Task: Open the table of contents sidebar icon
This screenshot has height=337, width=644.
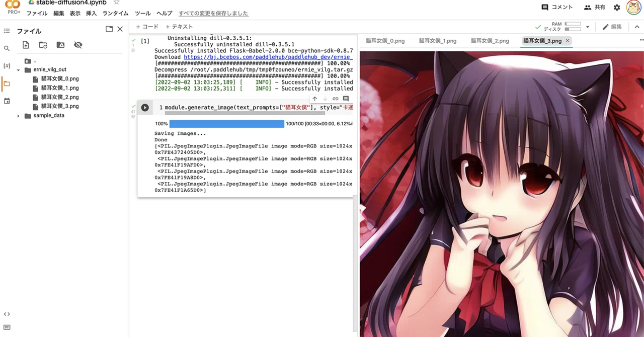Action: point(7,31)
